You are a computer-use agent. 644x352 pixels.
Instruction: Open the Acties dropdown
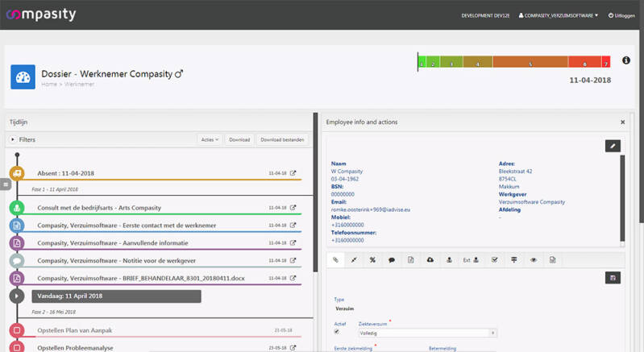click(210, 140)
